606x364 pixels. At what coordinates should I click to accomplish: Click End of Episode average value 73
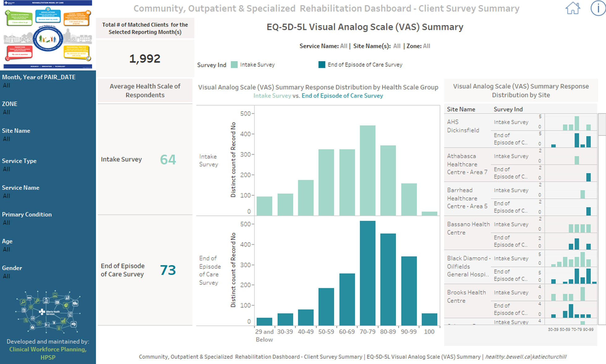click(168, 270)
